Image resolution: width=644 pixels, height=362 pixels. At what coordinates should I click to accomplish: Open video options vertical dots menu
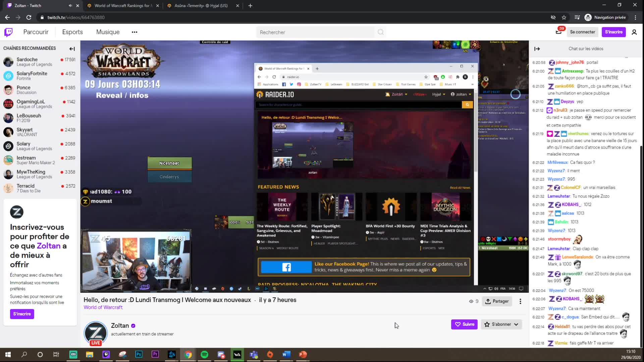point(520,301)
